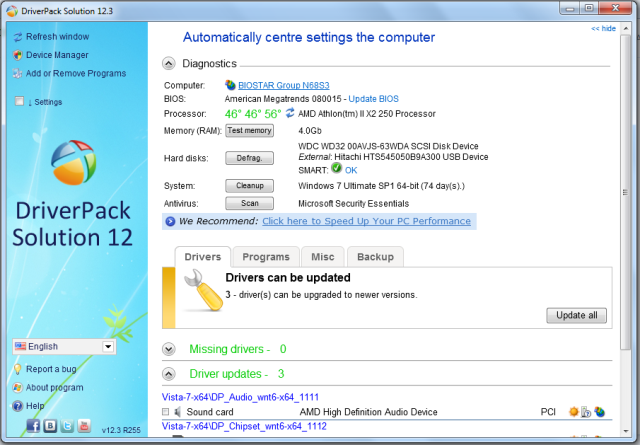Click the scrollbar down arrow
Image resolution: width=640 pixels, height=445 pixels.
626,431
